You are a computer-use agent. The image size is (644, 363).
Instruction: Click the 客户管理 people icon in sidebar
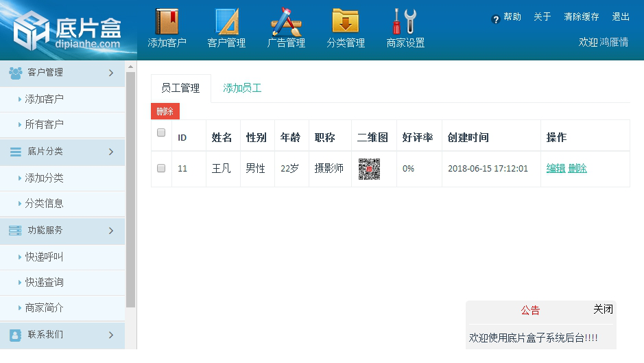click(16, 73)
